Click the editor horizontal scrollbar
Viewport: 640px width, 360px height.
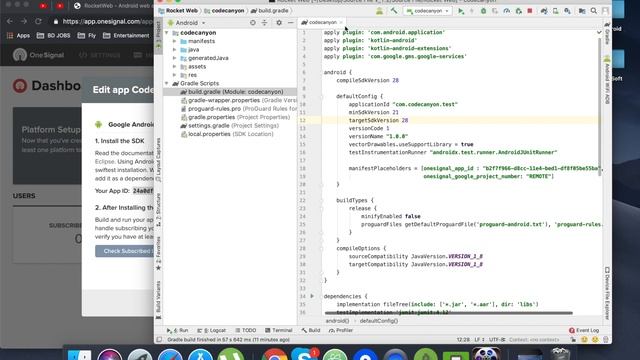tap(449, 313)
